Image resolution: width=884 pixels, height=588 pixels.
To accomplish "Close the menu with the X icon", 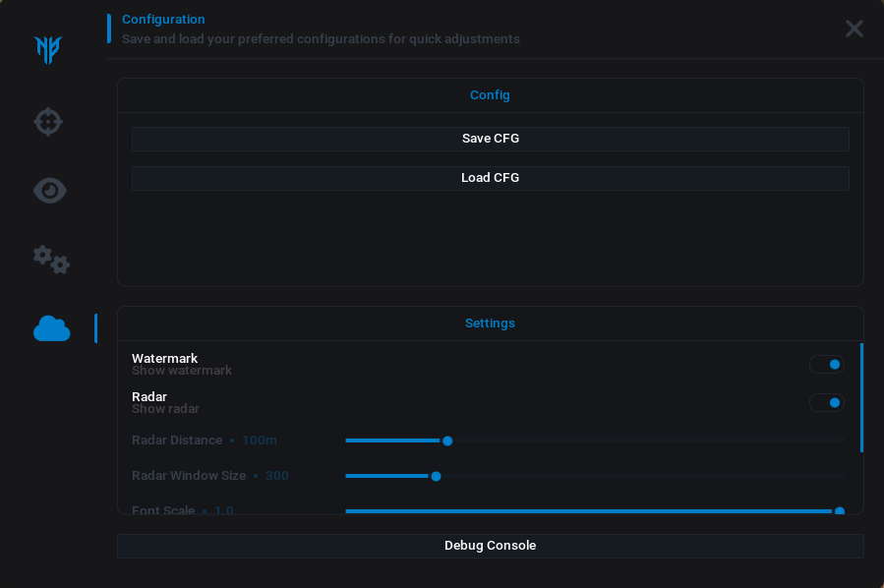I will pos(854,29).
